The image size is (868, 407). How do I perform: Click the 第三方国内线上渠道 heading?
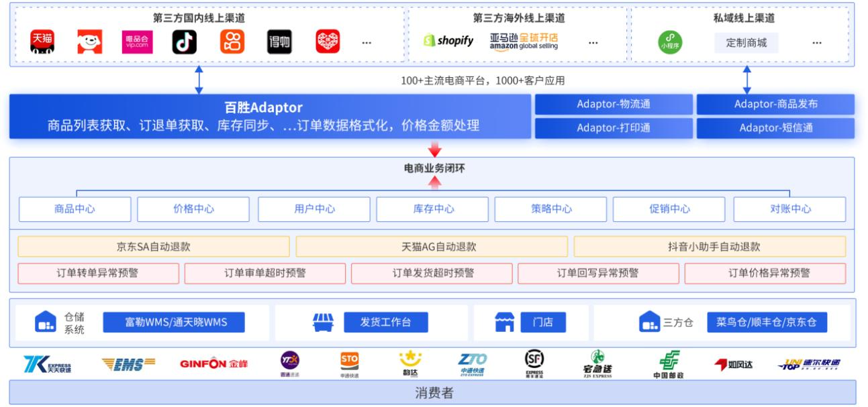pyautogui.click(x=199, y=18)
